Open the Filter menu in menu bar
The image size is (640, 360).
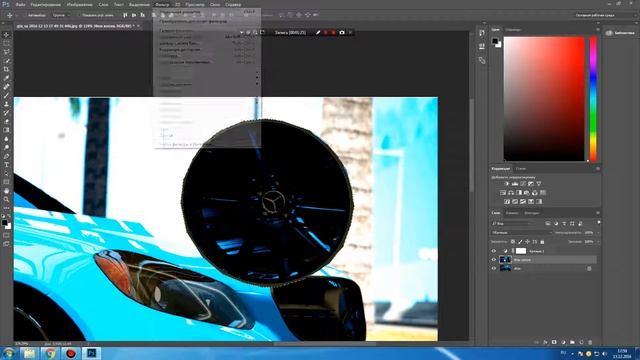tap(162, 4)
